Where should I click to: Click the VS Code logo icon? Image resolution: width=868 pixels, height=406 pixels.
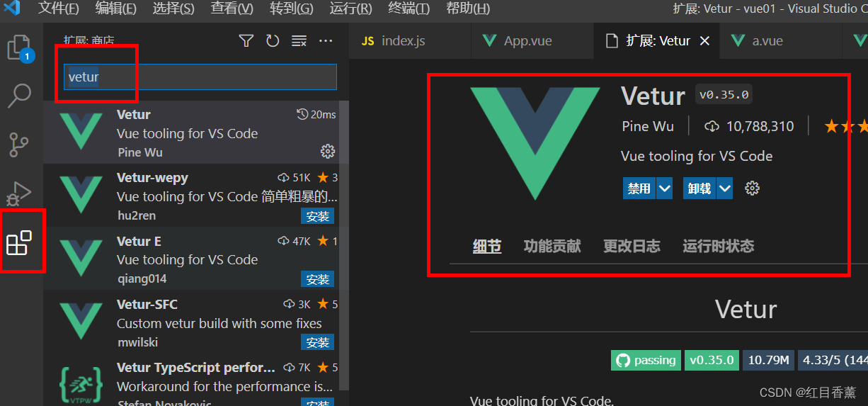click(12, 9)
